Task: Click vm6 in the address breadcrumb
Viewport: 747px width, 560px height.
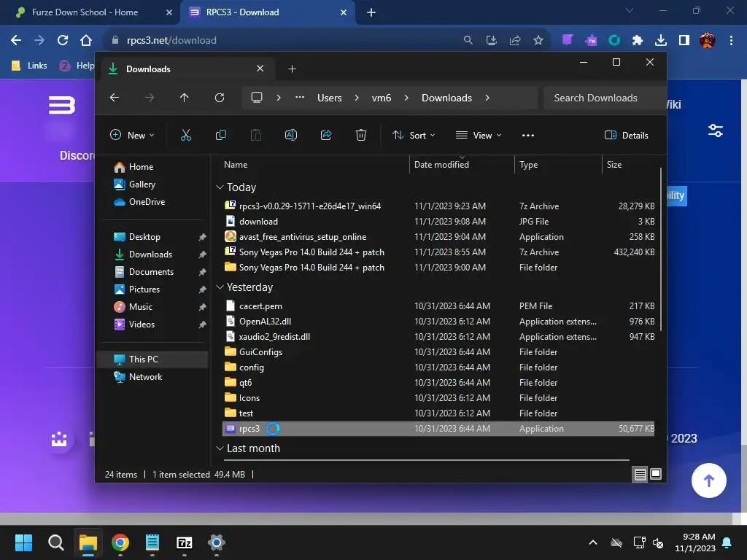Action: click(381, 98)
